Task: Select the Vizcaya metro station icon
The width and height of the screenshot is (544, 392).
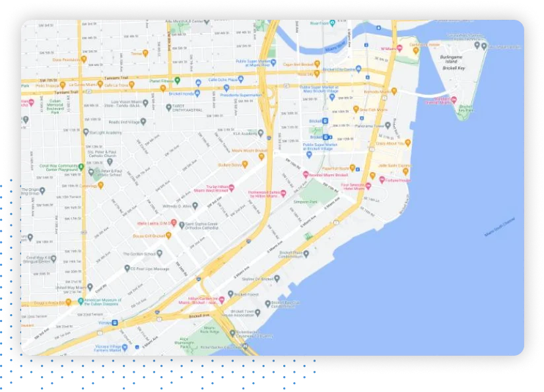Action: point(115,323)
